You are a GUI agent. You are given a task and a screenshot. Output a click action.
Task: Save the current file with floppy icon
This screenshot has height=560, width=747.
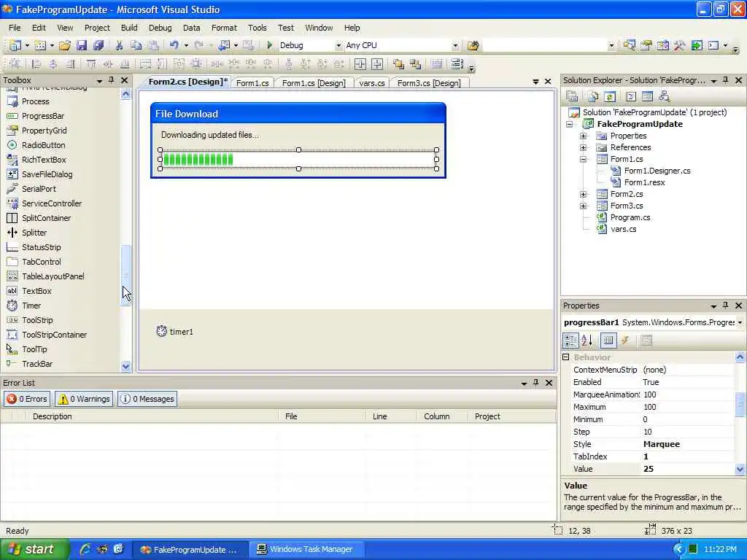[82, 45]
